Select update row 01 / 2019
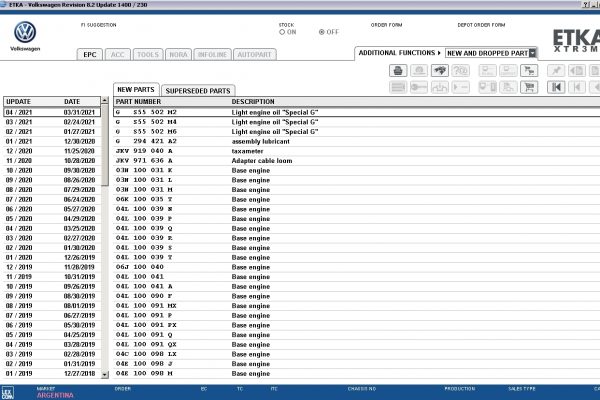This screenshot has width=600, height=400. tap(52, 373)
